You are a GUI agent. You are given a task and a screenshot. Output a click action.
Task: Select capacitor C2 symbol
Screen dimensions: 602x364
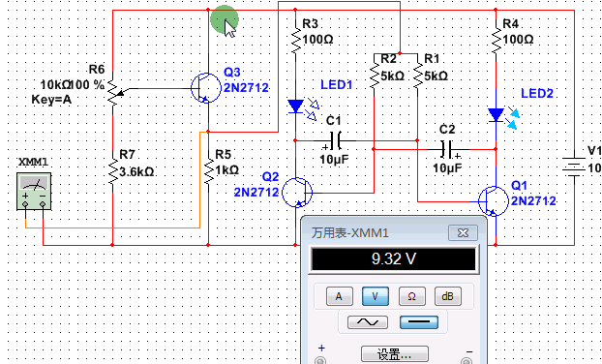pyautogui.click(x=447, y=150)
